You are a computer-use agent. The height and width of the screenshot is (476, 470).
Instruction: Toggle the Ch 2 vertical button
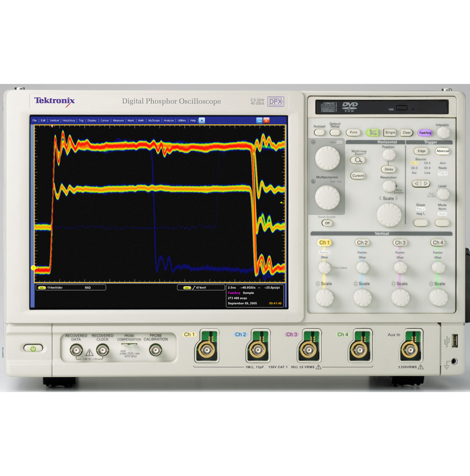coord(362,243)
